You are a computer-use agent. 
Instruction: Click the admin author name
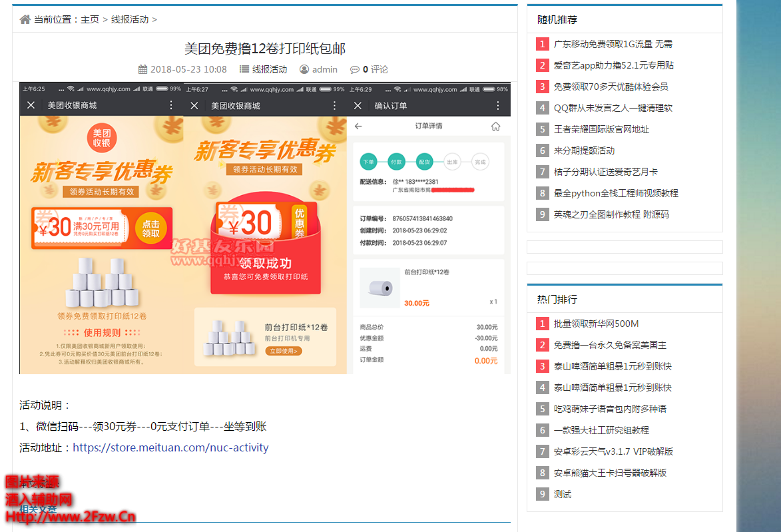pos(325,69)
